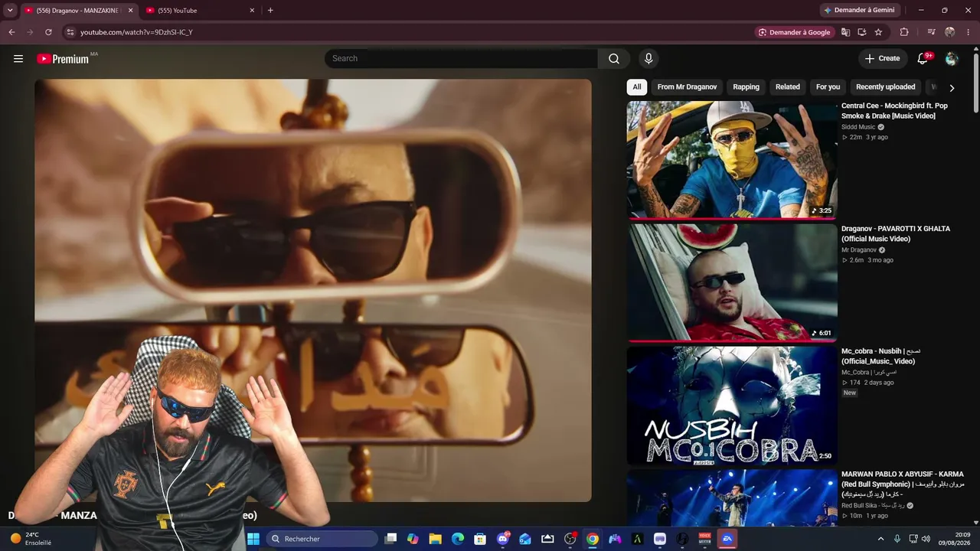Screen dimensions: 980x551
Task: Click the taskbar Rechercher search box
Action: [322, 539]
